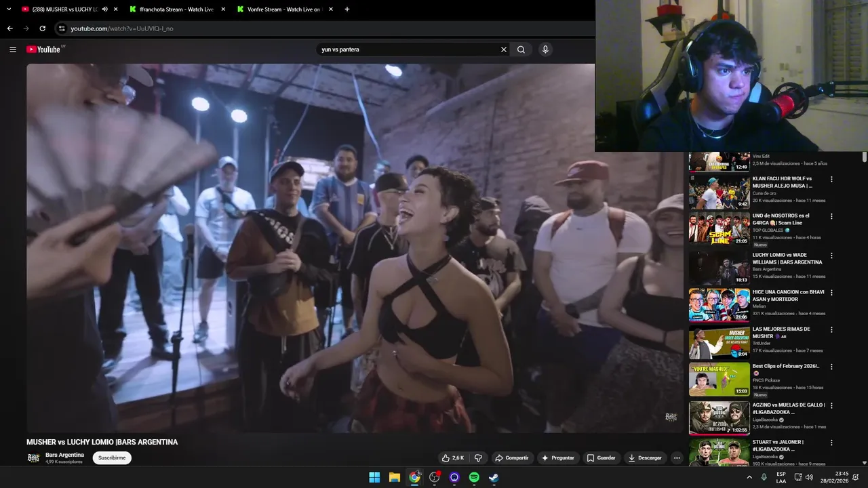Go to YouTube home via the logo
Image resolution: width=868 pixels, height=488 pixels.
[43, 49]
